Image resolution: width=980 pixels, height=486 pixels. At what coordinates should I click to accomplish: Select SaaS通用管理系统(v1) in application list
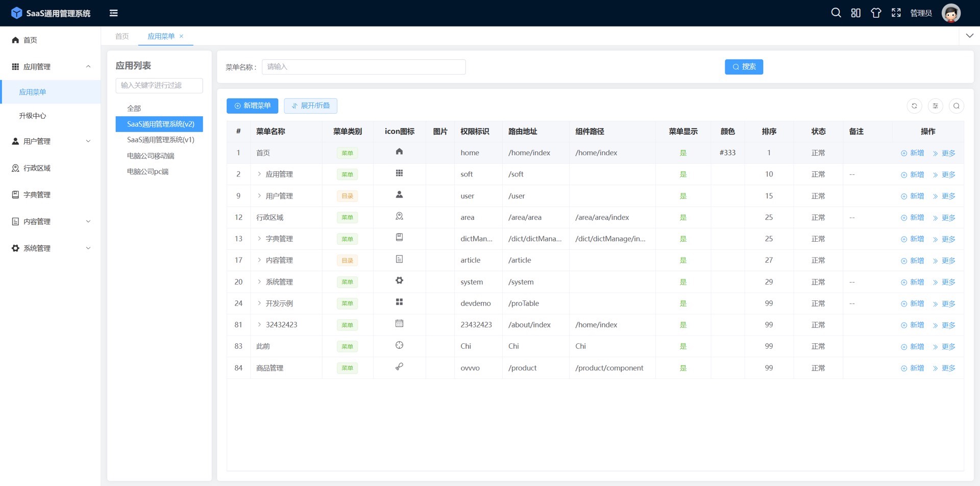click(x=160, y=140)
